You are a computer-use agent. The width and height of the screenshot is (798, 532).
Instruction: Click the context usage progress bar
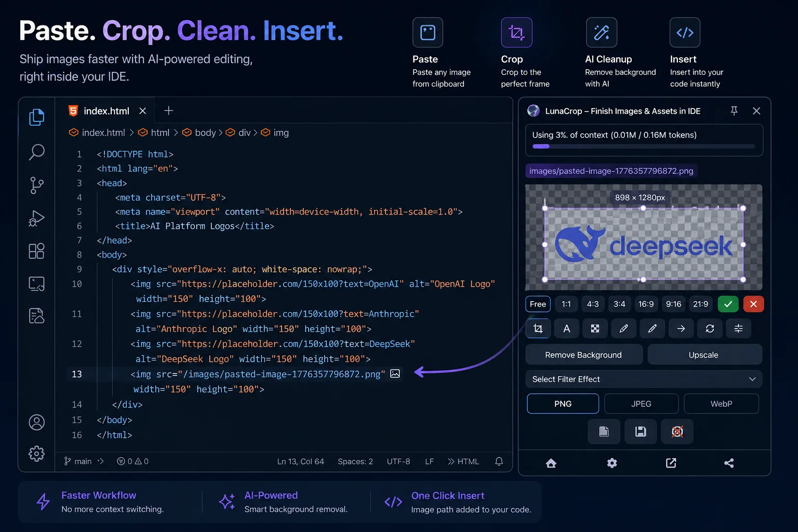coord(644,147)
